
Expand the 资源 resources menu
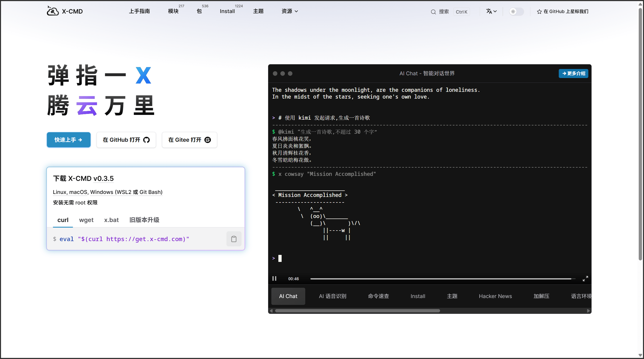[290, 11]
